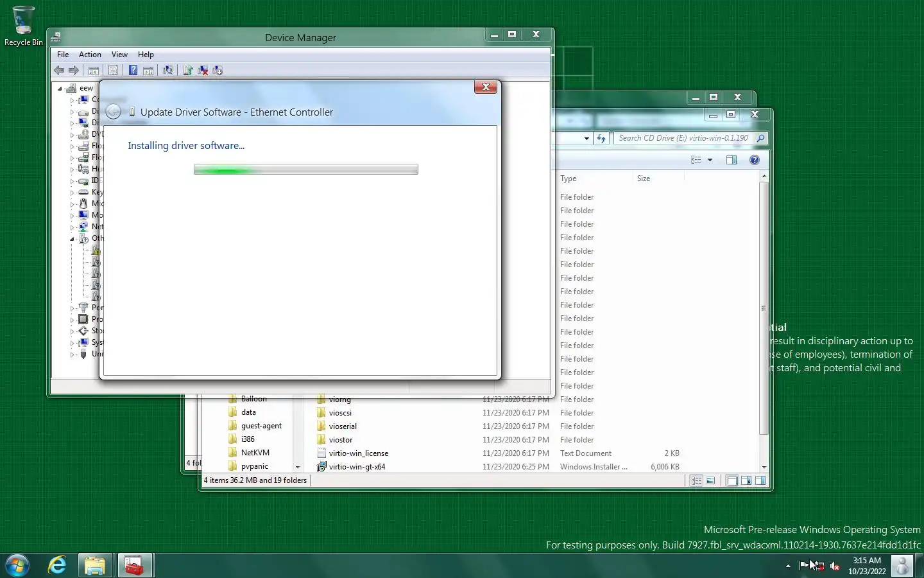Expand the Network adapters category in the tree

(x=72, y=227)
